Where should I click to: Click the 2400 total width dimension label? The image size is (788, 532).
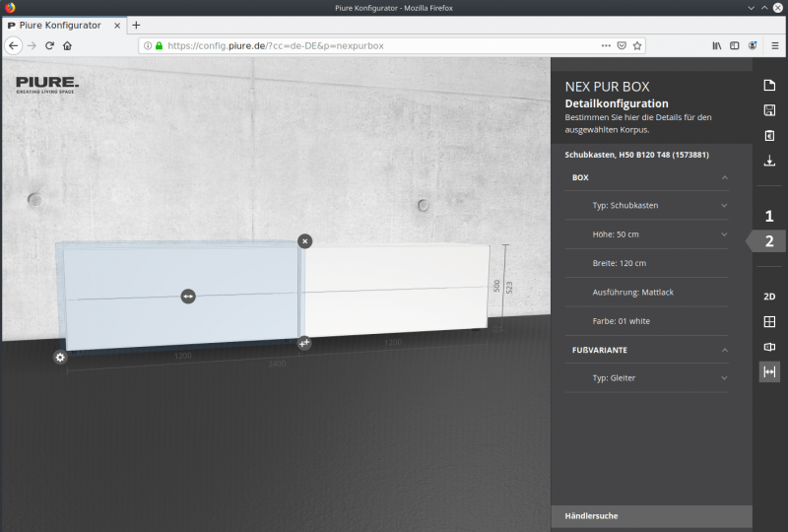click(x=277, y=364)
